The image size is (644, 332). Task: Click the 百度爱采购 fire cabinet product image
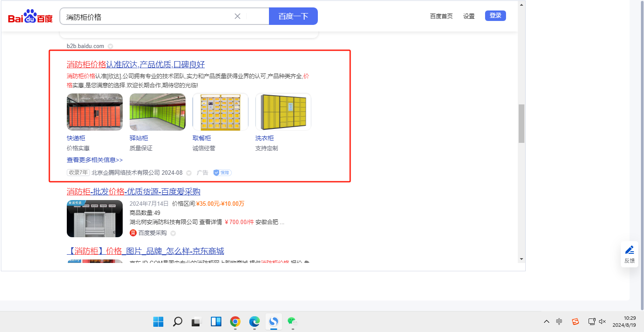tap(95, 219)
